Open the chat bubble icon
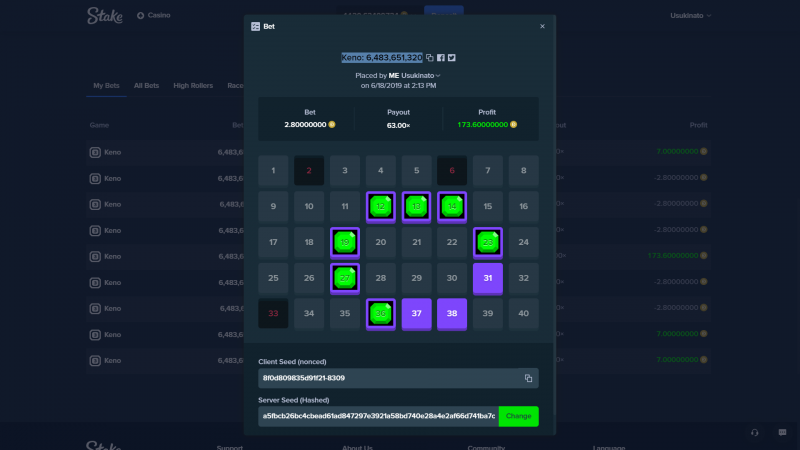This screenshot has height=450, width=800. pos(782,433)
